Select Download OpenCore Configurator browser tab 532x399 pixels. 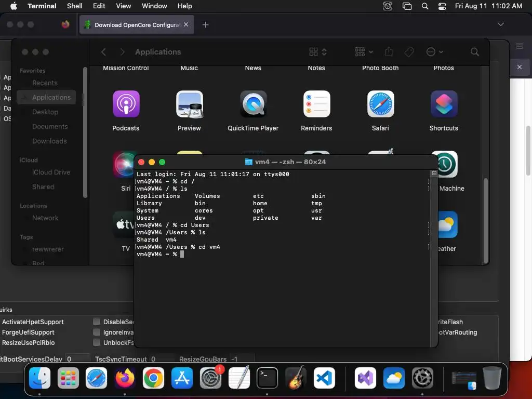pos(137,24)
